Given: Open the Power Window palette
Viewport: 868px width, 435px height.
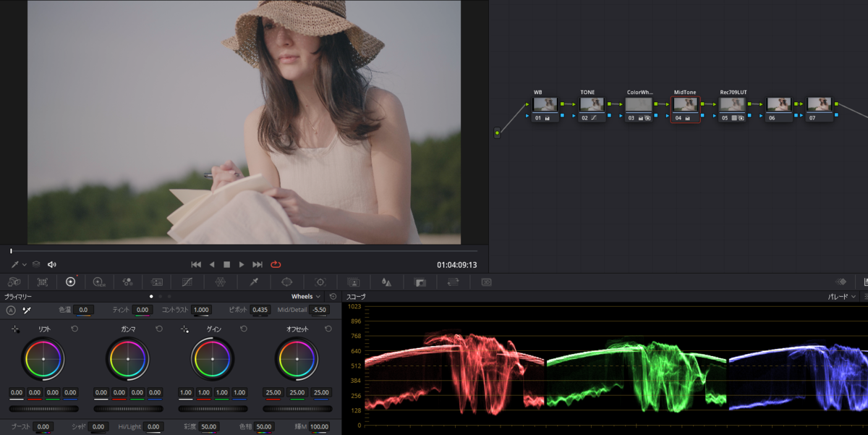Looking at the screenshot, I should coord(286,282).
